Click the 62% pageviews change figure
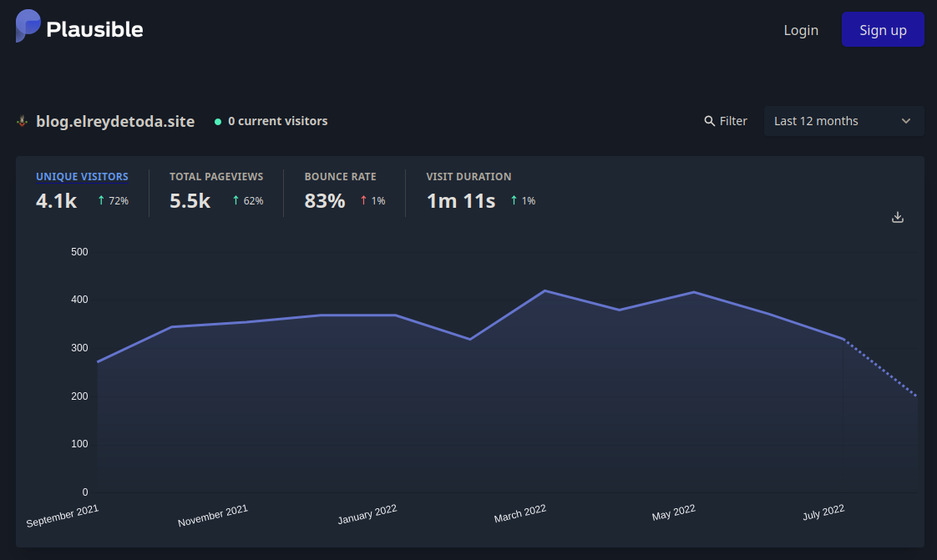 (x=253, y=201)
